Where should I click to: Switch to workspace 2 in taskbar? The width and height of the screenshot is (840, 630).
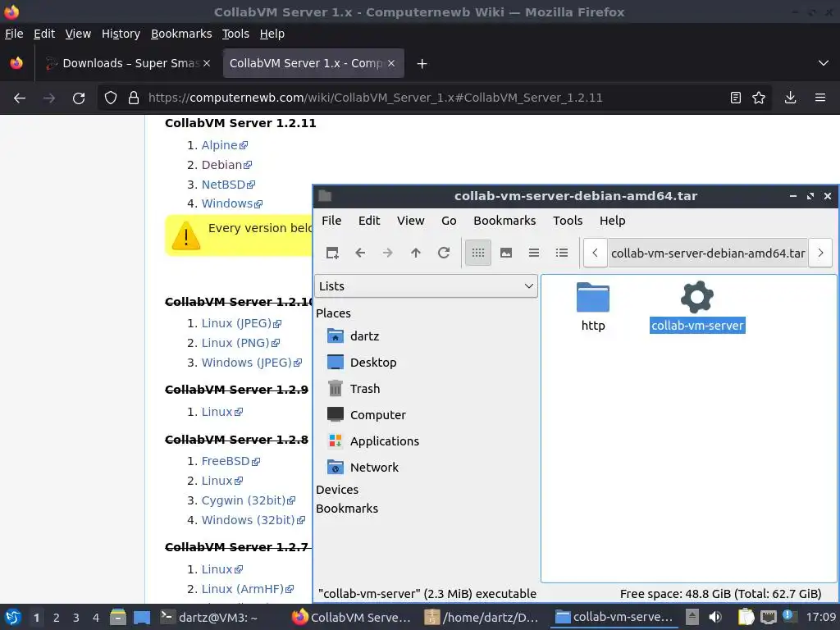tap(57, 618)
